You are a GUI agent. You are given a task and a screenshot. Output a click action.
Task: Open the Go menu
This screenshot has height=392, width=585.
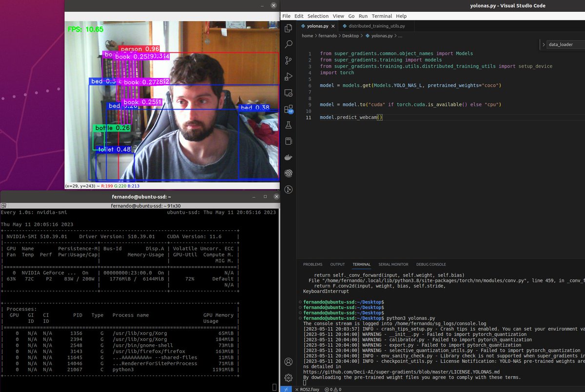pyautogui.click(x=351, y=16)
